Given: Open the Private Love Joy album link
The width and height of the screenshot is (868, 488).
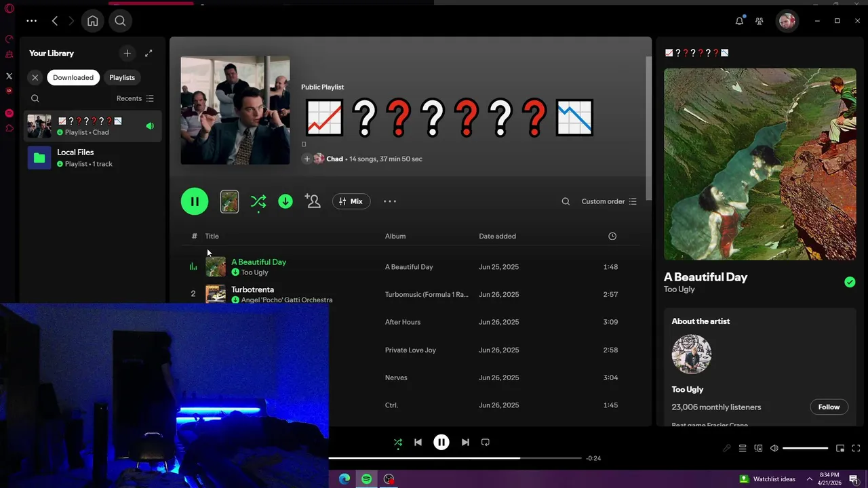Looking at the screenshot, I should (x=410, y=350).
